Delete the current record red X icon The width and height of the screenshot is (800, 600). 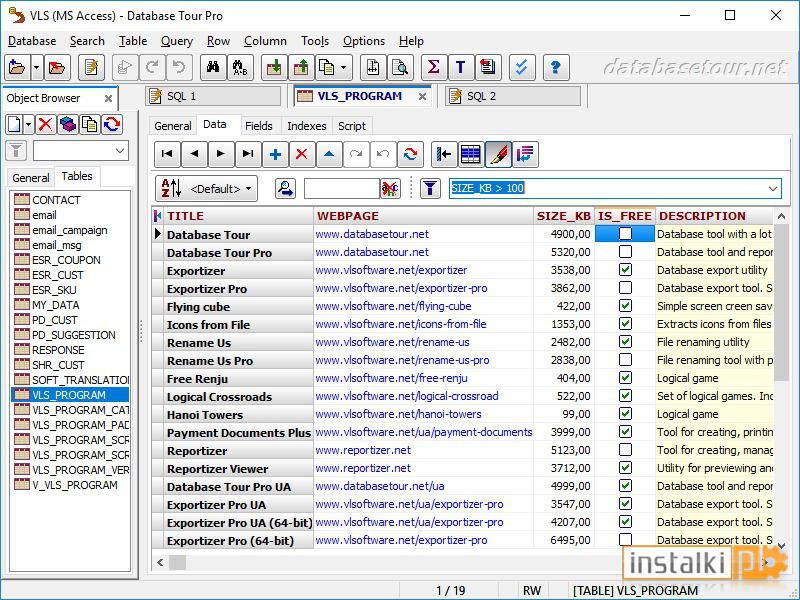click(302, 154)
